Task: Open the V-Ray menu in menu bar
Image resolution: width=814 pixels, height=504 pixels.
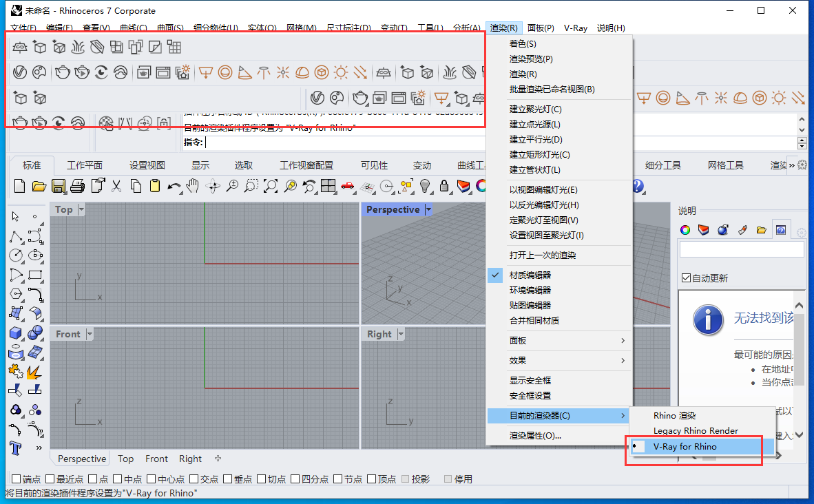Action: [x=575, y=28]
